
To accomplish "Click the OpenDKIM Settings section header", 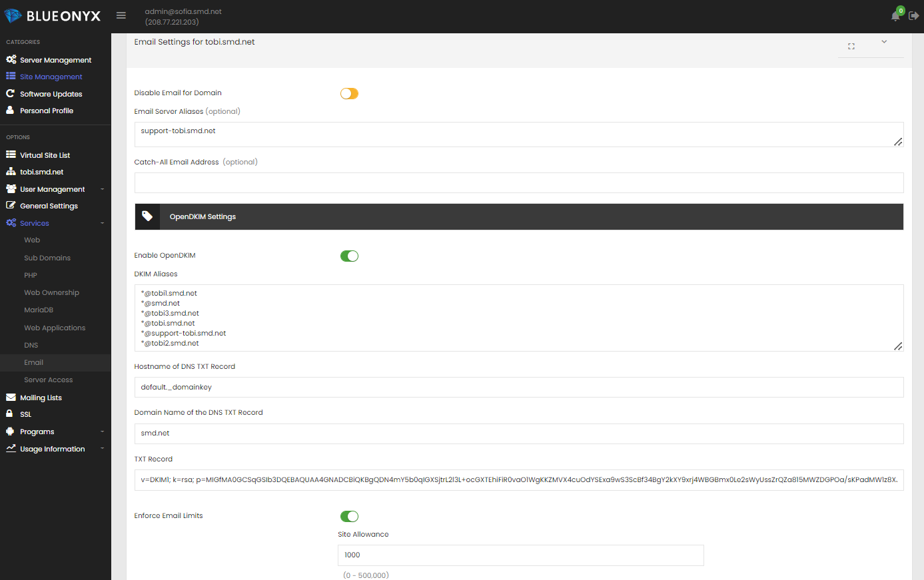I will (519, 216).
